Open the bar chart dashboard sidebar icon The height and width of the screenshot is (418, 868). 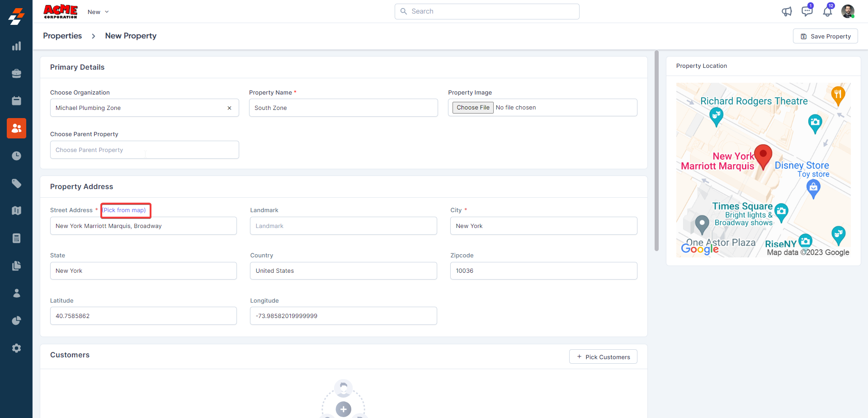tap(16, 46)
